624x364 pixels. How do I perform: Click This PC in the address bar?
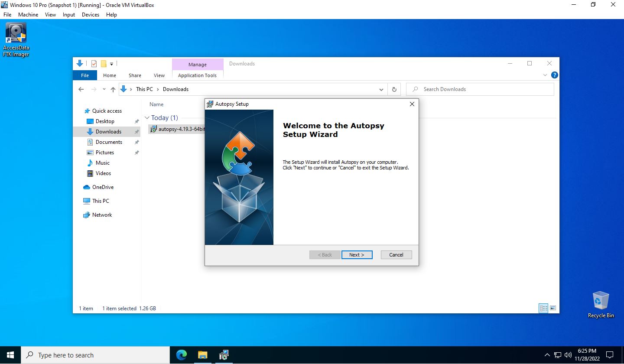pyautogui.click(x=144, y=89)
